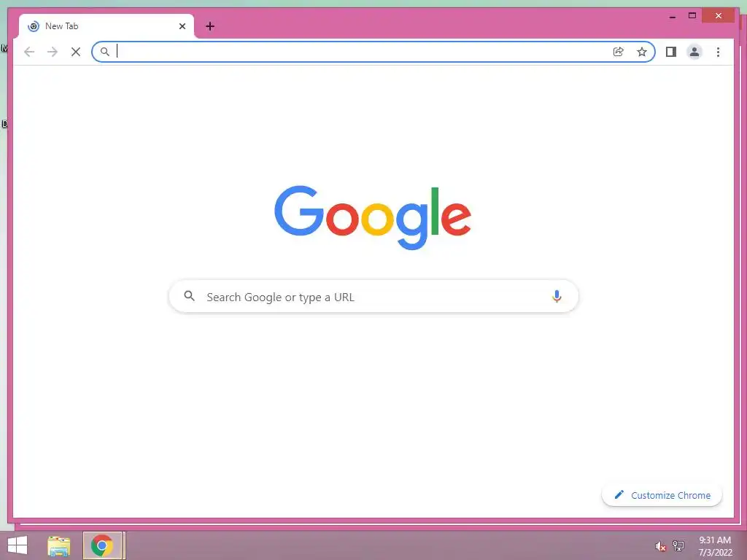Viewport: 747px width, 560px height.
Task: Open a new tab with plus button
Action: (210, 26)
